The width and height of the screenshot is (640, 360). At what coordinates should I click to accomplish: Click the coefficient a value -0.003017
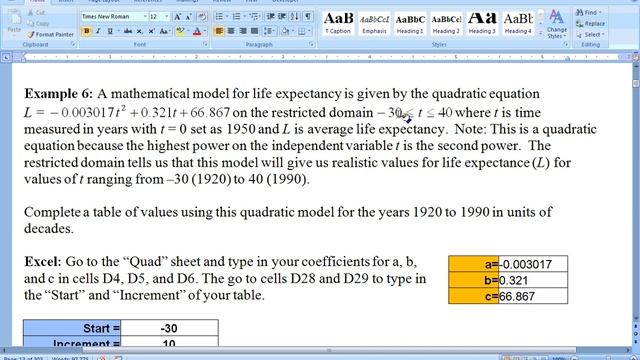point(533,264)
